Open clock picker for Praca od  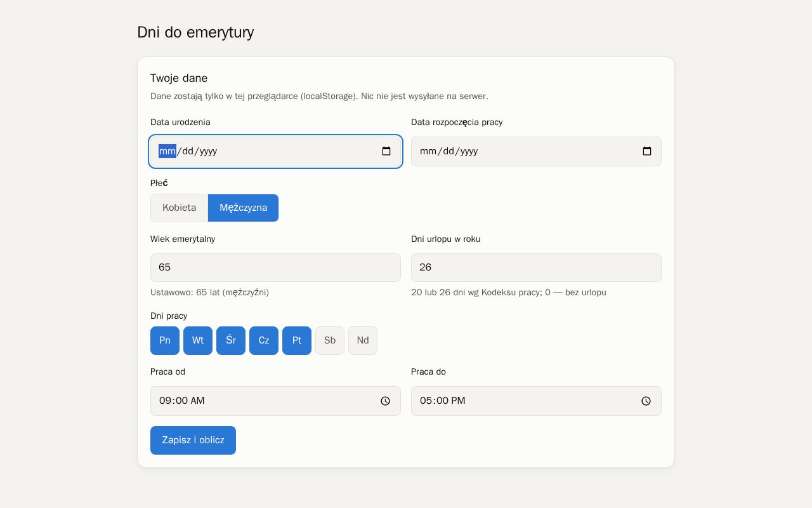coord(386,401)
